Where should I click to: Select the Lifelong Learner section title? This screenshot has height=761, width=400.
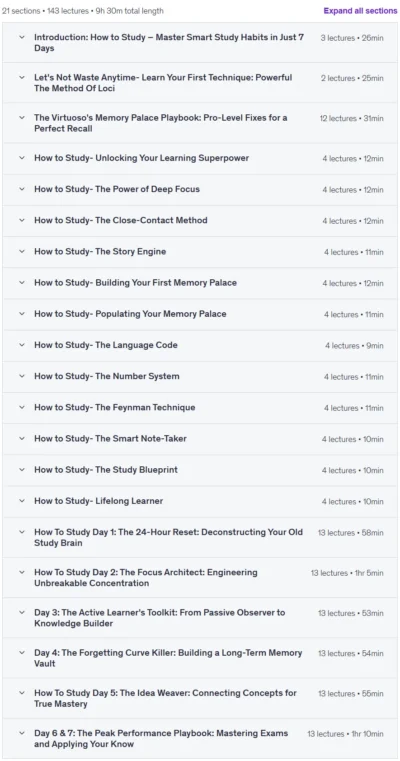point(99,501)
